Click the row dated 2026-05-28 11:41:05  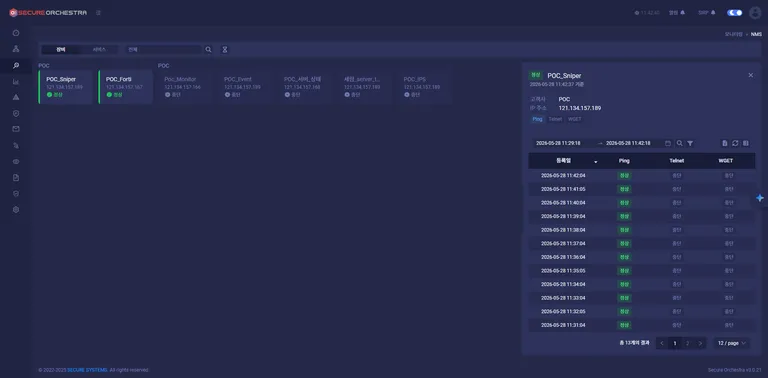(x=642, y=189)
